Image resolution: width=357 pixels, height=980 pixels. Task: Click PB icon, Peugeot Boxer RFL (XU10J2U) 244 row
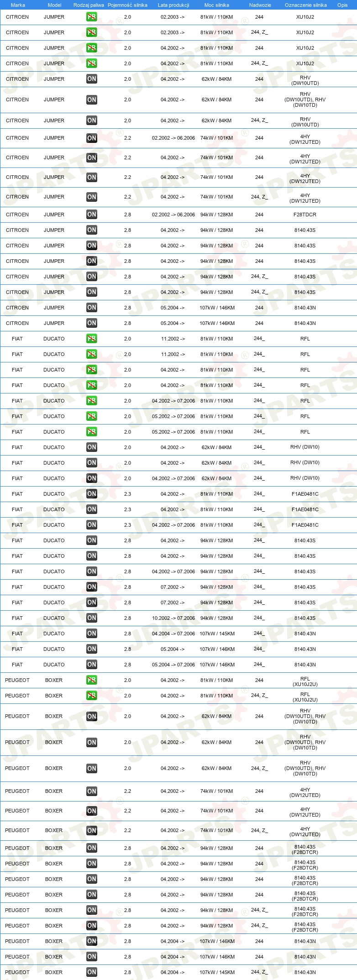click(x=92, y=680)
